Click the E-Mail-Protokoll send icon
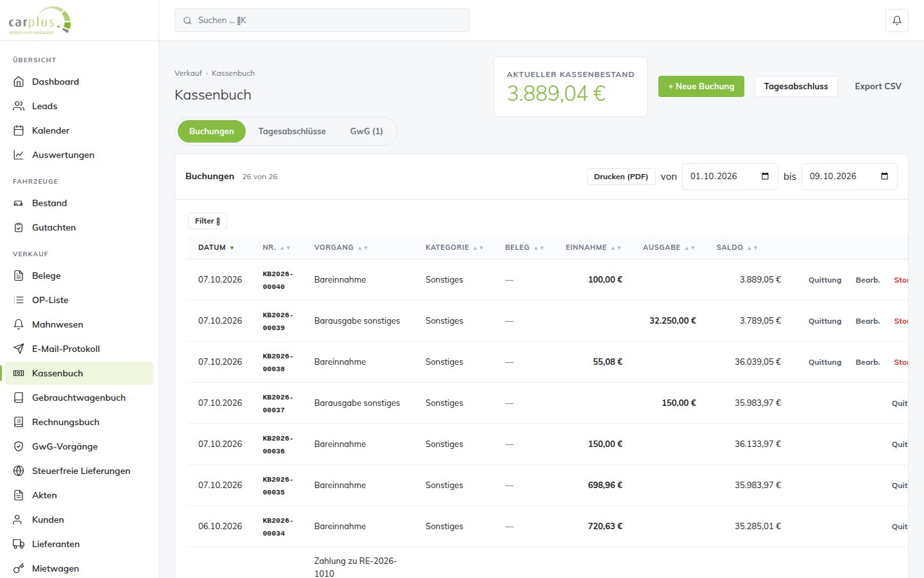 [x=19, y=349]
